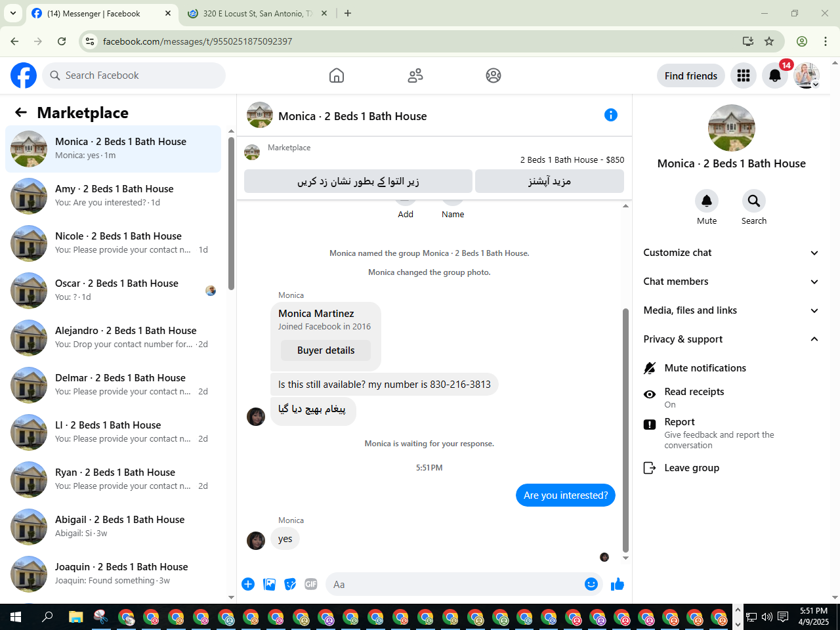Open the taskbar action center notifications icon
Screen dimensions: 840x630
pyautogui.click(x=783, y=617)
